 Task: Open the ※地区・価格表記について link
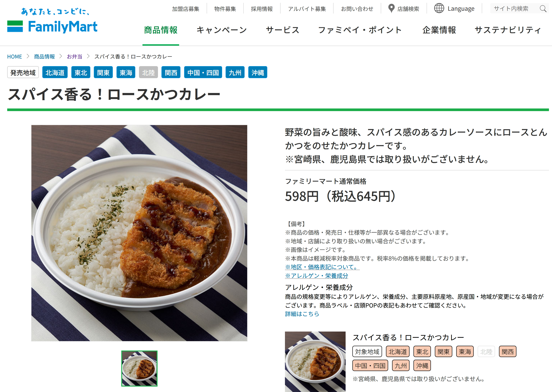coord(322,267)
